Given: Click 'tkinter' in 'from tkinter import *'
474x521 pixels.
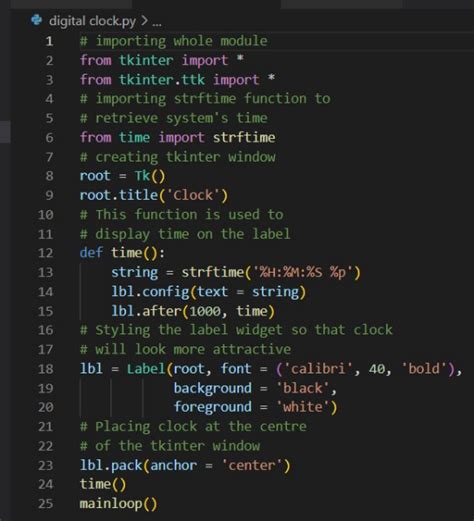Looking at the screenshot, I should [146, 60].
